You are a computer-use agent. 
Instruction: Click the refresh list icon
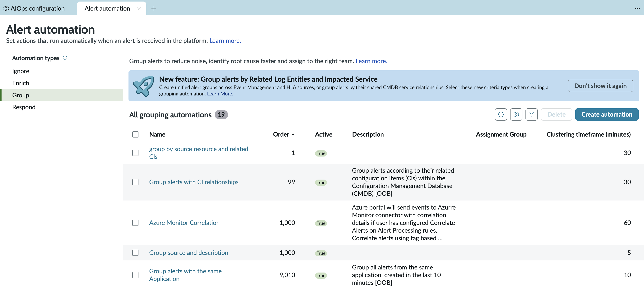click(501, 114)
